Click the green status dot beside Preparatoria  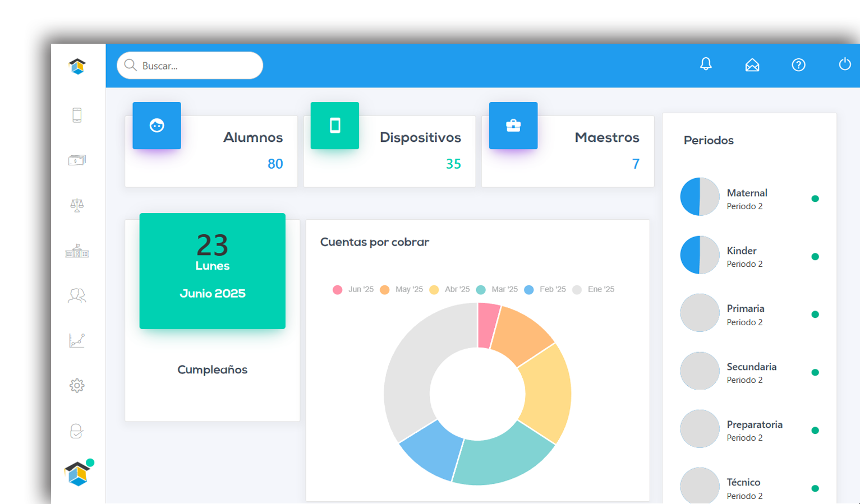point(815,431)
